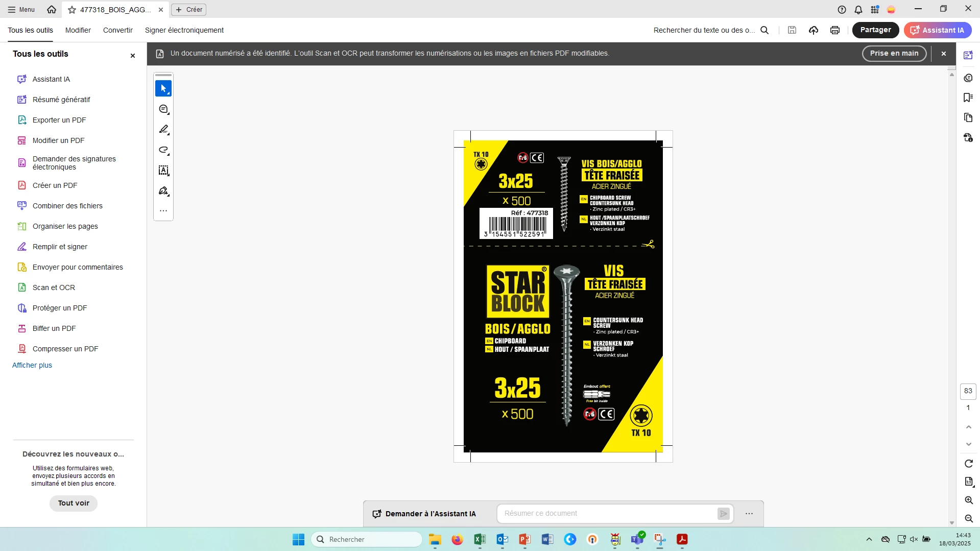
Task: Open Résumé génératif tool
Action: tap(61, 100)
